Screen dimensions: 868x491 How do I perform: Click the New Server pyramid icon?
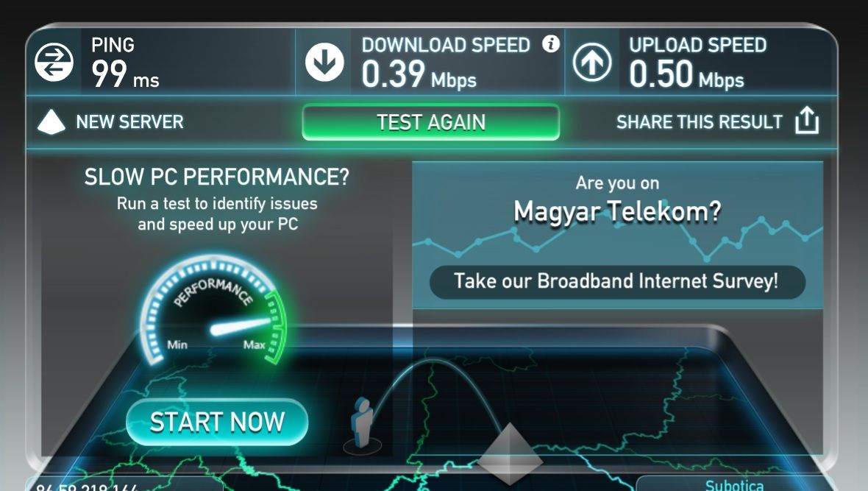(x=51, y=122)
